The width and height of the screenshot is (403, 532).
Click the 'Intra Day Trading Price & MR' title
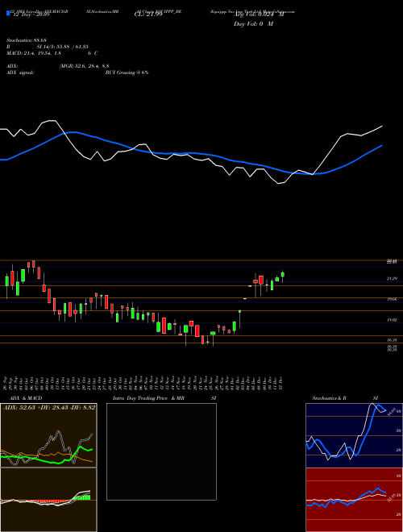(148, 398)
